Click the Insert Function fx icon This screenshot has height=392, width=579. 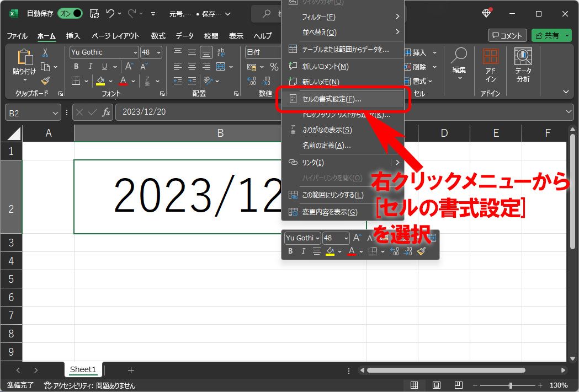coord(106,112)
